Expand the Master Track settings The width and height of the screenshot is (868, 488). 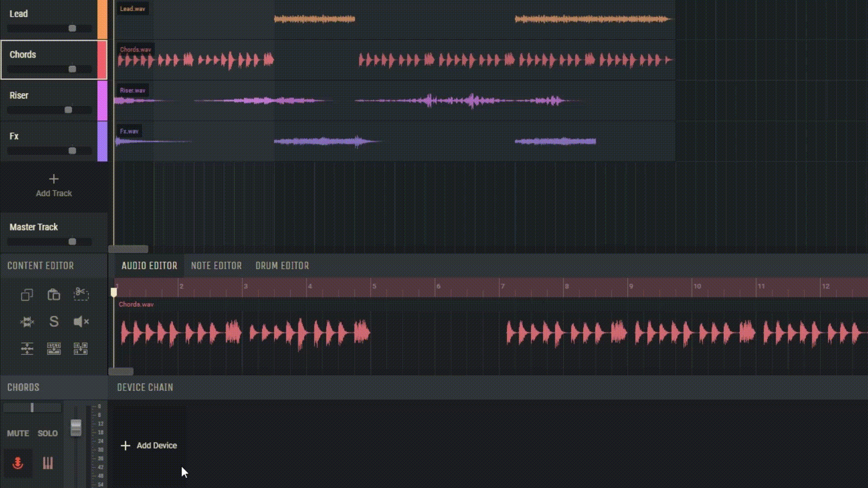[x=33, y=226]
